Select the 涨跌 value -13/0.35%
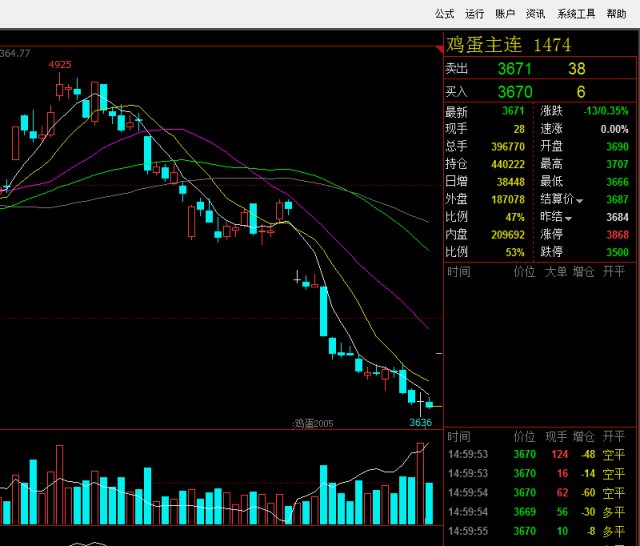Viewport: 640px width, 546px height. [606, 111]
